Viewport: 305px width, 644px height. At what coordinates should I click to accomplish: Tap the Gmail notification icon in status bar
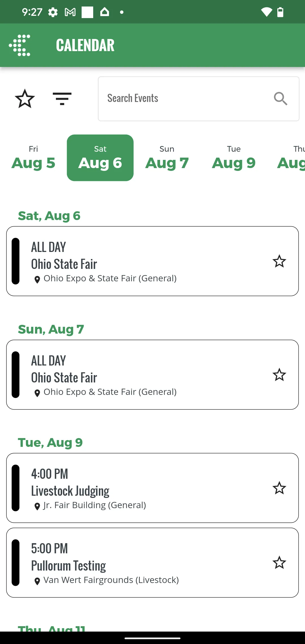pyautogui.click(x=70, y=12)
